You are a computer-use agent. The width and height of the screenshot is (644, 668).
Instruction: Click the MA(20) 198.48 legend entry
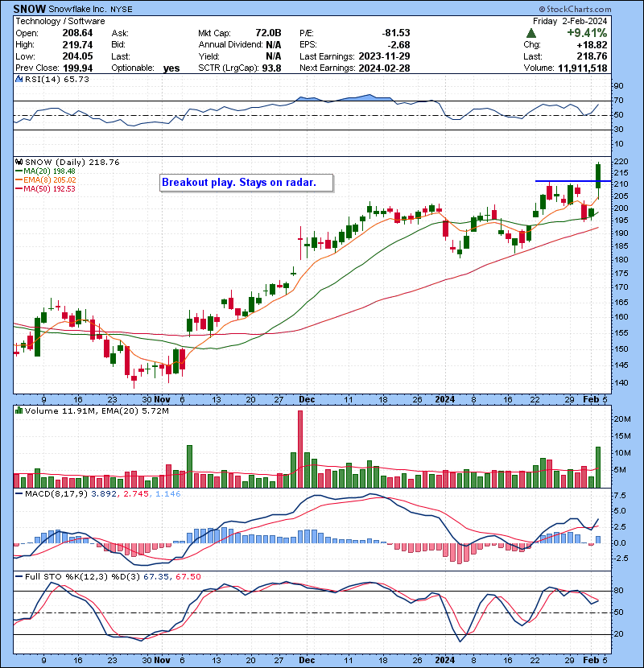(x=45, y=171)
